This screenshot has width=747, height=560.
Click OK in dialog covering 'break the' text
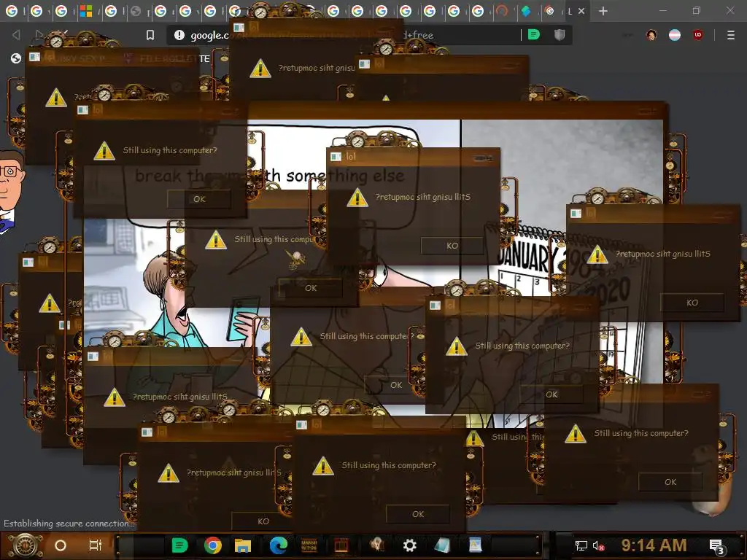tap(199, 199)
